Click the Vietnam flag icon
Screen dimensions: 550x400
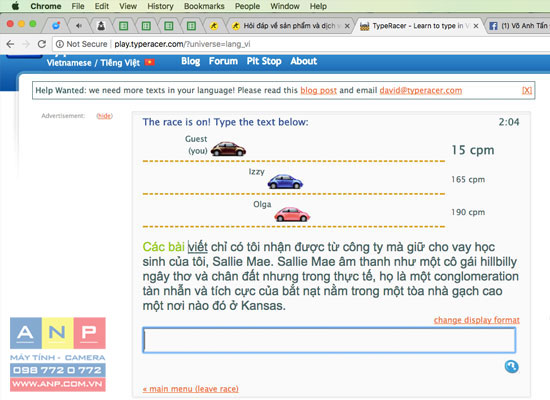(150, 62)
